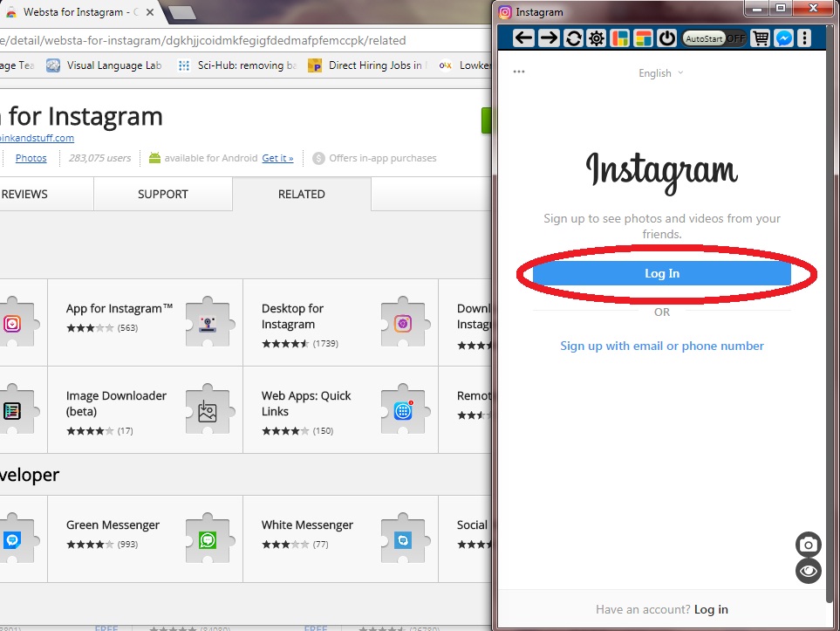Image resolution: width=840 pixels, height=631 pixels.
Task: Click the Get it » Android link
Action: pos(277,158)
